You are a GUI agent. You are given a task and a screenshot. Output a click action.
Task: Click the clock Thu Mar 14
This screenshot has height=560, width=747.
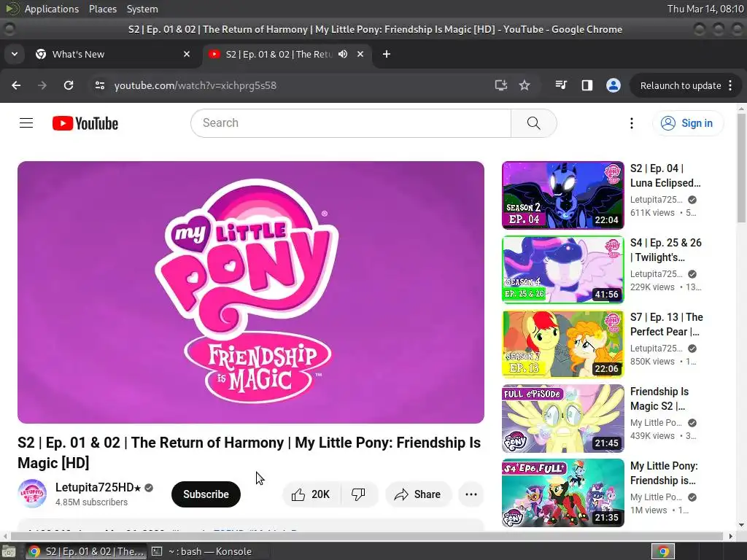705,9
